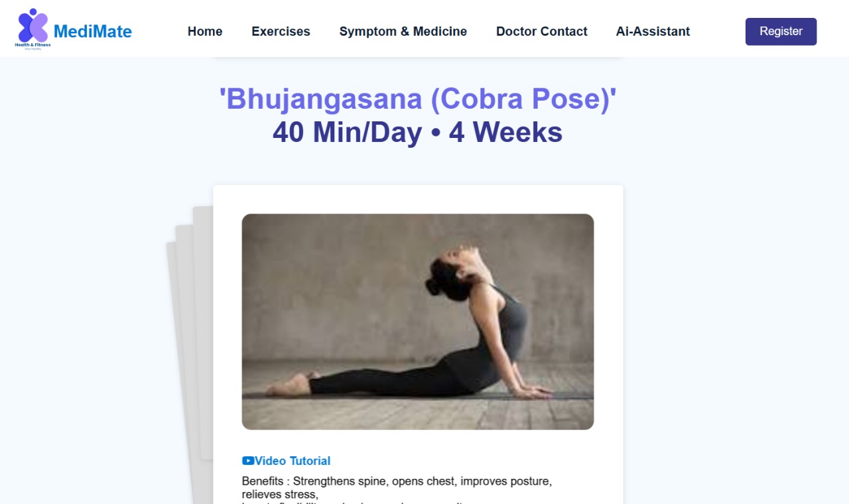849x504 pixels.
Task: Click the Health & Fitness tagline under logo
Action: pos(33,45)
